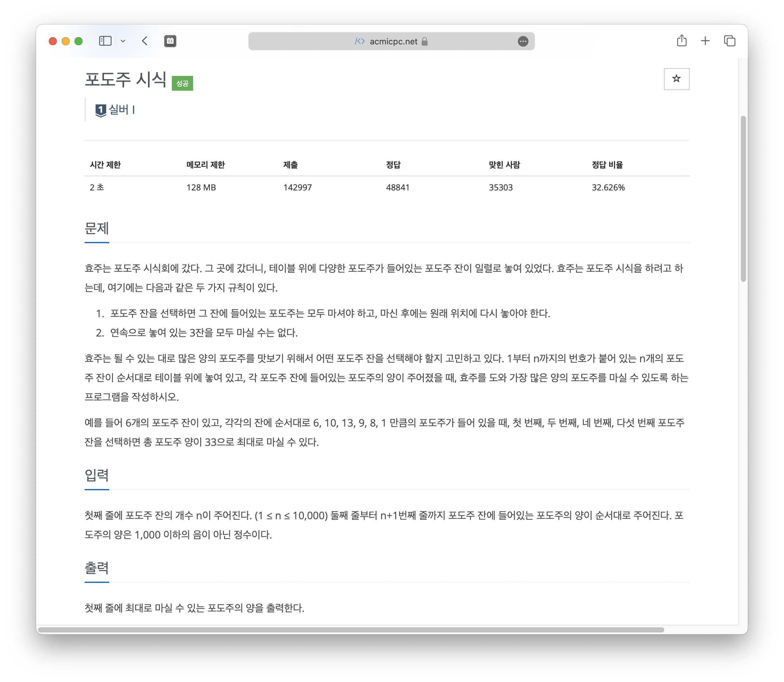
Task: Toggle the favorite star for this problem
Action: click(676, 79)
